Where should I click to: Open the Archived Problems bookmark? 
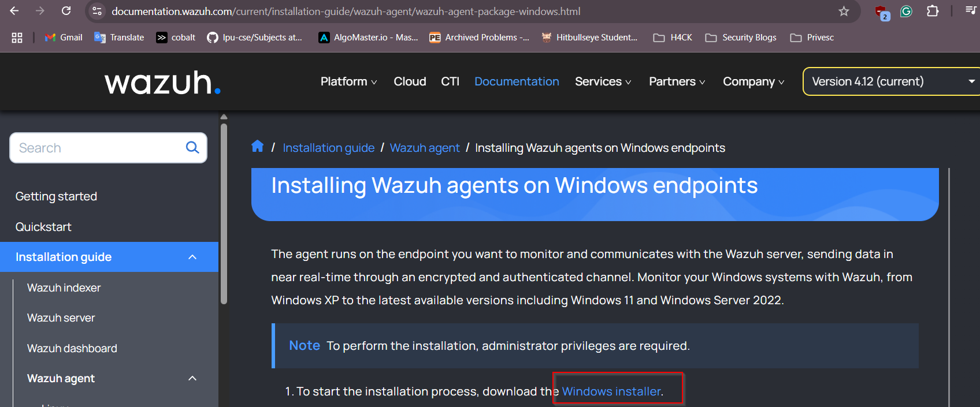point(479,38)
